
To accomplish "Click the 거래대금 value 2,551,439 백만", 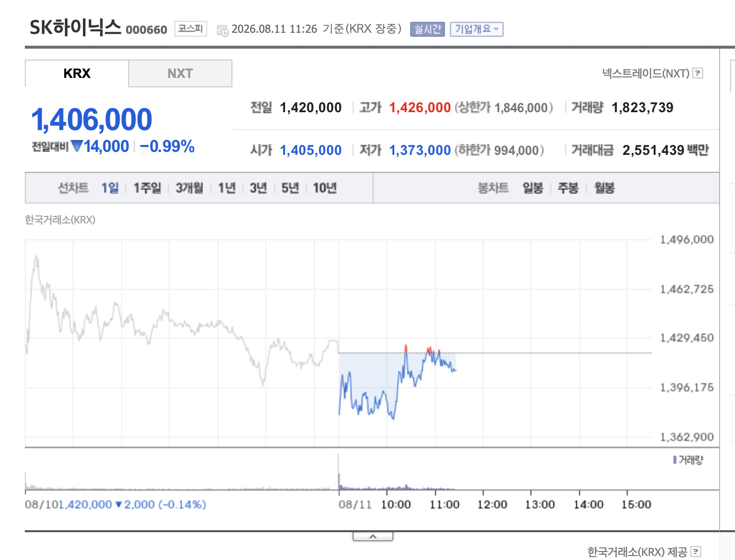I will click(665, 150).
